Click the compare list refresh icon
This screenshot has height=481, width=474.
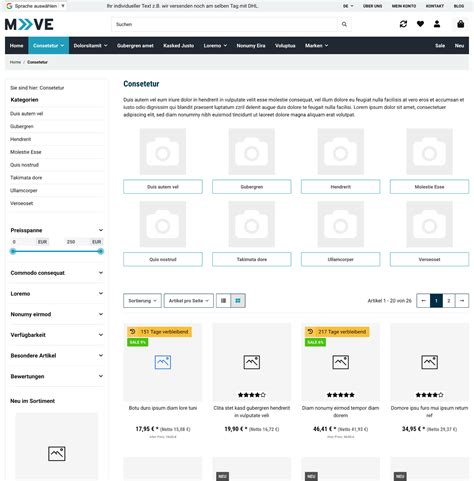pyautogui.click(x=403, y=24)
